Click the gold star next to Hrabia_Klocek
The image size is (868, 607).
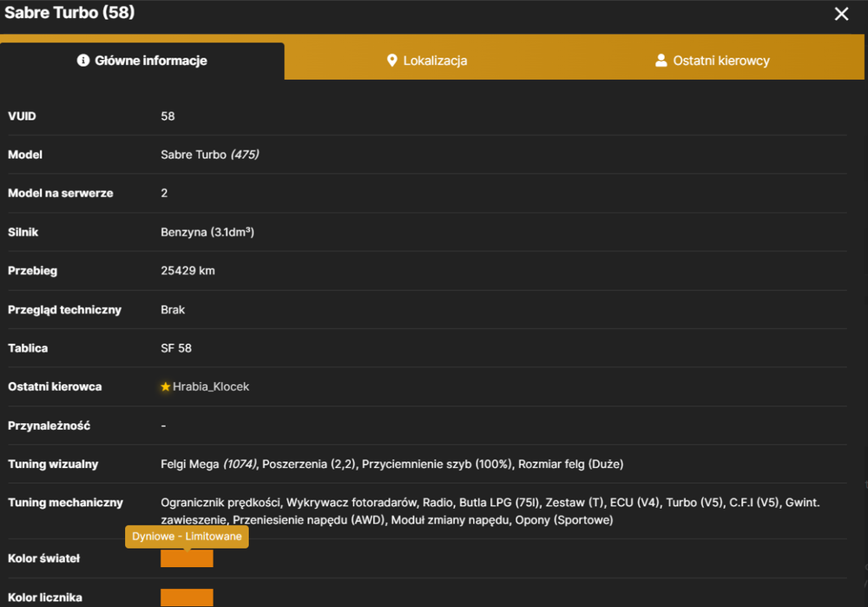coord(165,386)
